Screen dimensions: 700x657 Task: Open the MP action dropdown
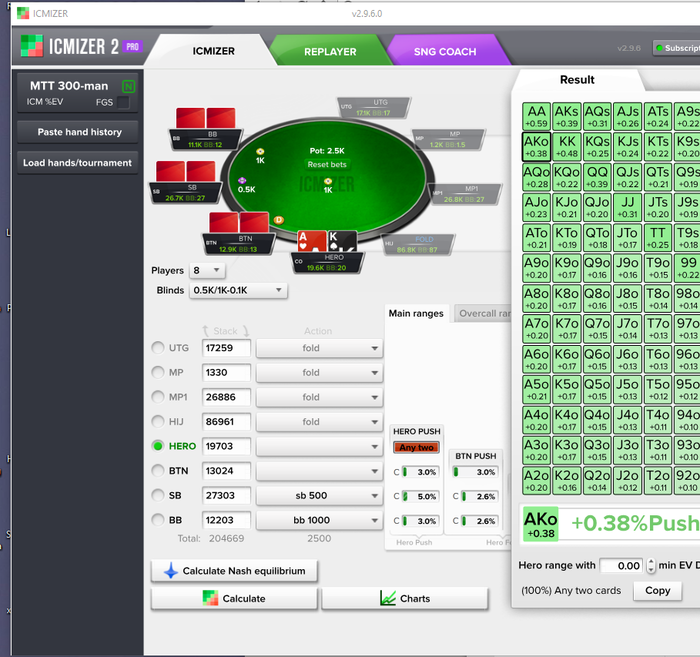click(320, 373)
